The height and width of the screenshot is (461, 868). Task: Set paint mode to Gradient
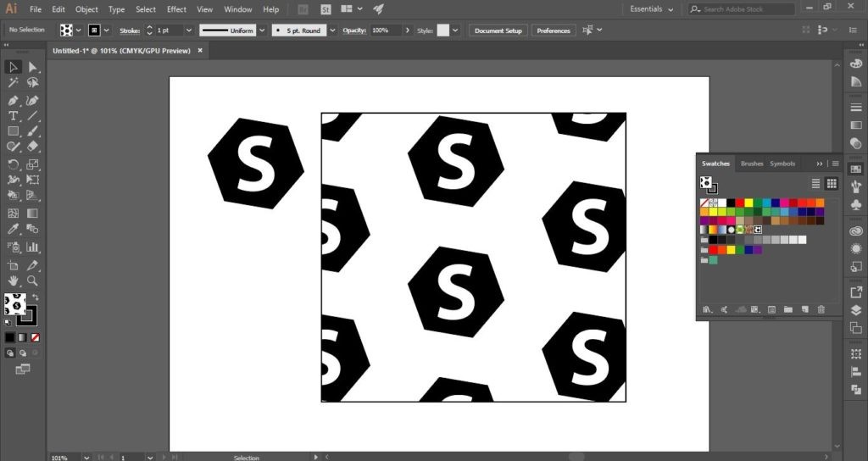23,337
